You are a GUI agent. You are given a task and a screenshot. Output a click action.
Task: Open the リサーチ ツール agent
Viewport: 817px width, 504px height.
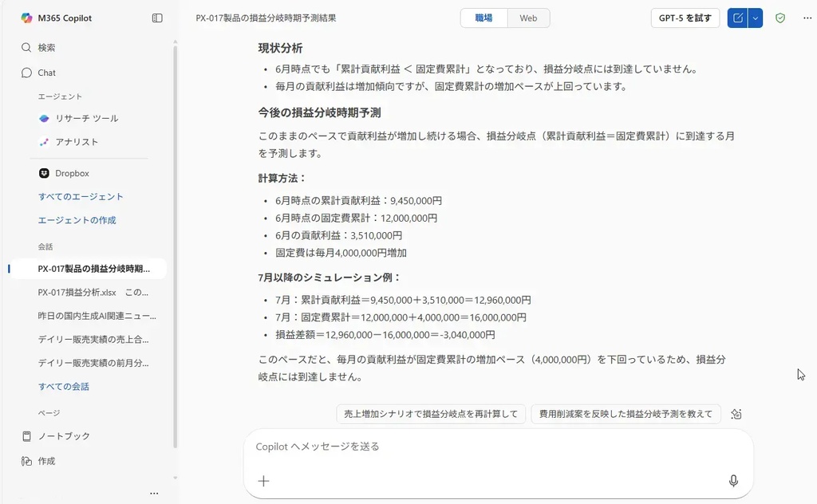pos(86,118)
